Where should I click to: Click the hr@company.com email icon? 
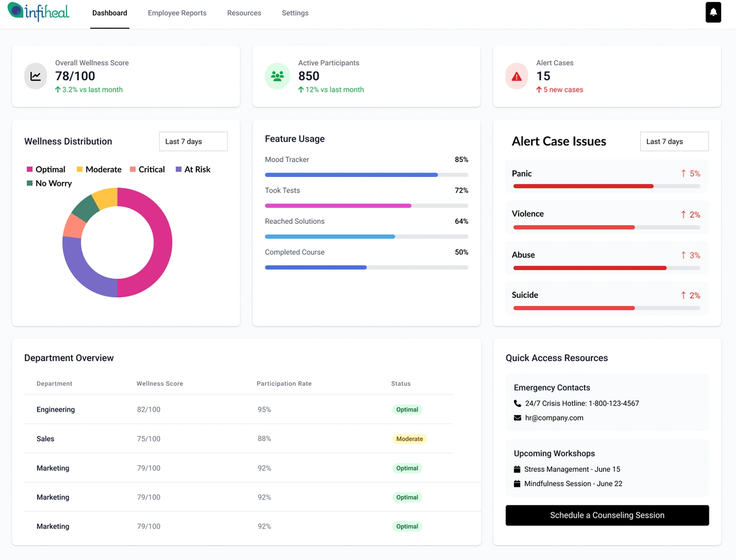tap(517, 418)
